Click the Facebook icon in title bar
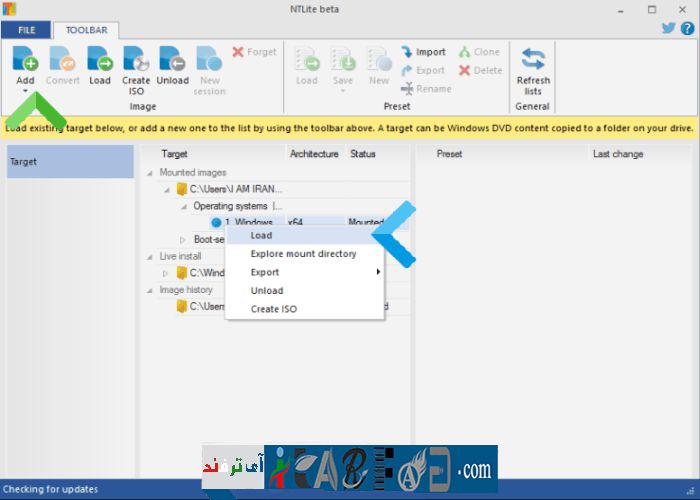This screenshot has height=500, width=700. tap(686, 28)
